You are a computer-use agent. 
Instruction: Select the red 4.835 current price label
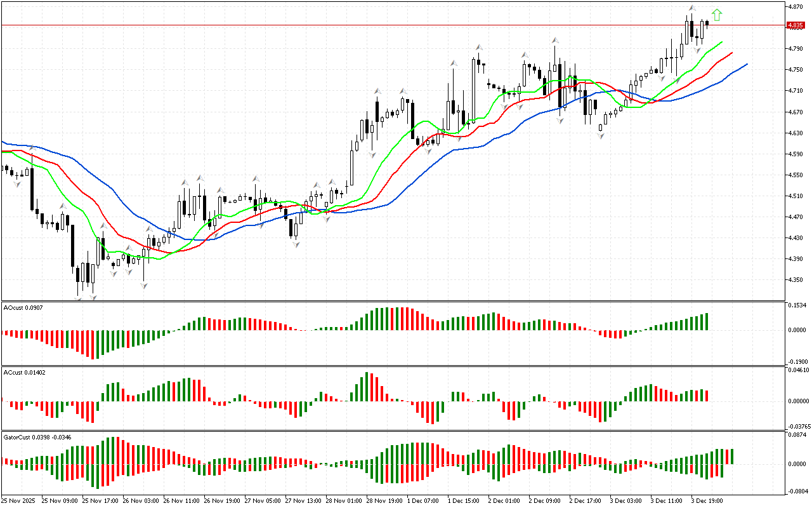pos(796,25)
